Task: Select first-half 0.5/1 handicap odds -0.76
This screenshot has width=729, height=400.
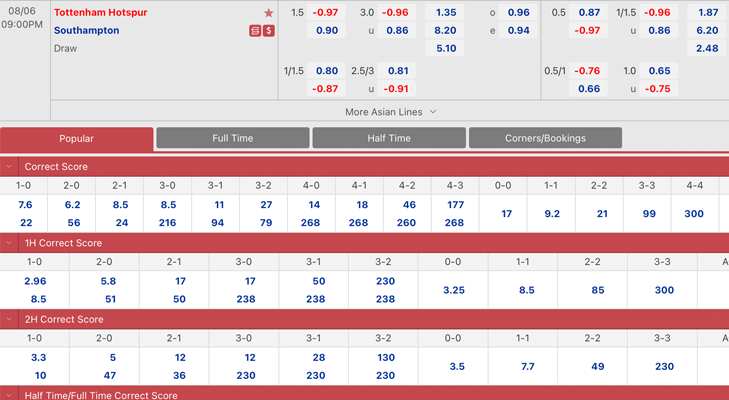Action: 589,71
